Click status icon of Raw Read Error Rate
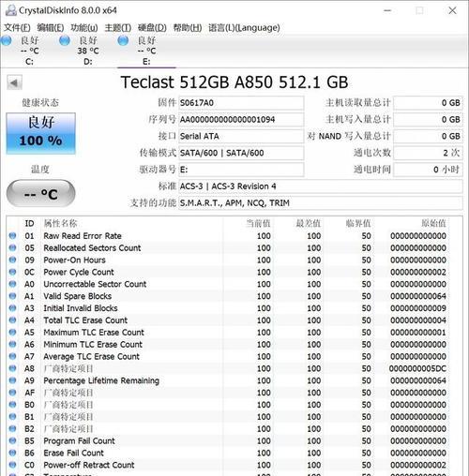 12,236
